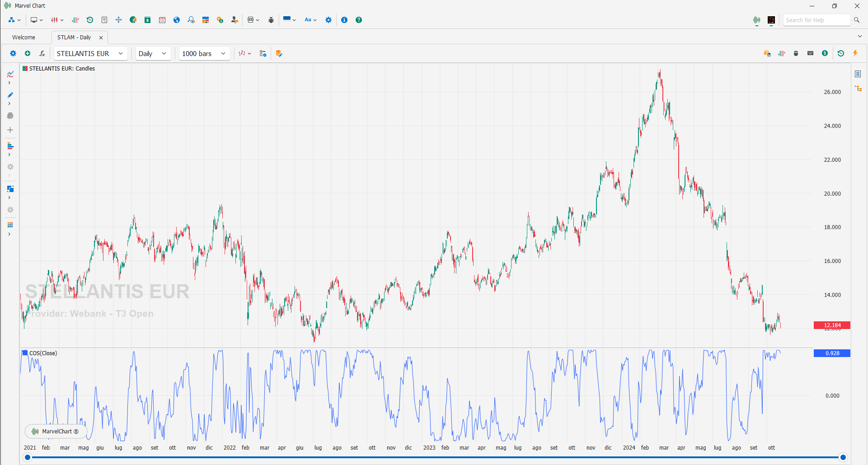The width and height of the screenshot is (868, 465).
Task: Click the colored layout panels icon
Action: [x=206, y=20]
